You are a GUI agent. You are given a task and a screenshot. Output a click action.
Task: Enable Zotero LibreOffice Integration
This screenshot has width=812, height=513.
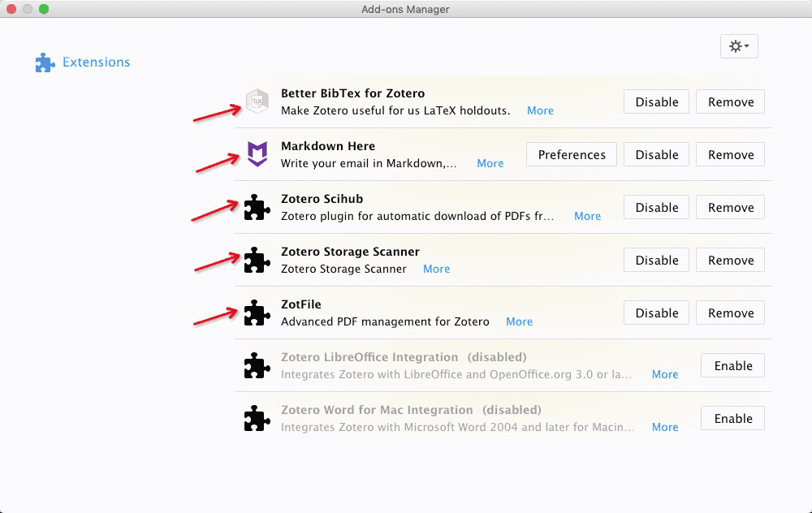(x=732, y=366)
